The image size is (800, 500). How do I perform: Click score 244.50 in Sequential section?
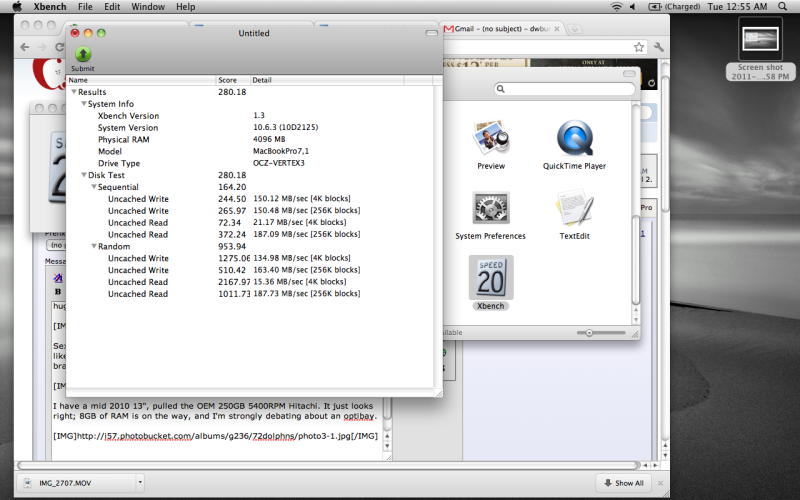pyautogui.click(x=232, y=199)
